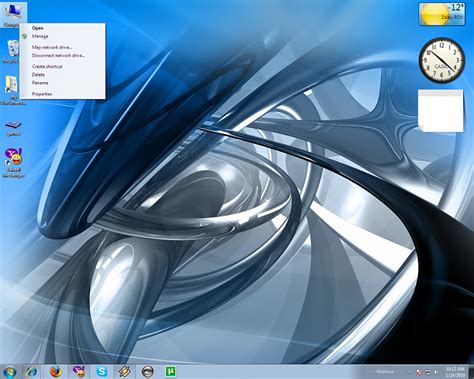474x379 pixels.
Task: Open Skype from the taskbar
Action: point(102,372)
